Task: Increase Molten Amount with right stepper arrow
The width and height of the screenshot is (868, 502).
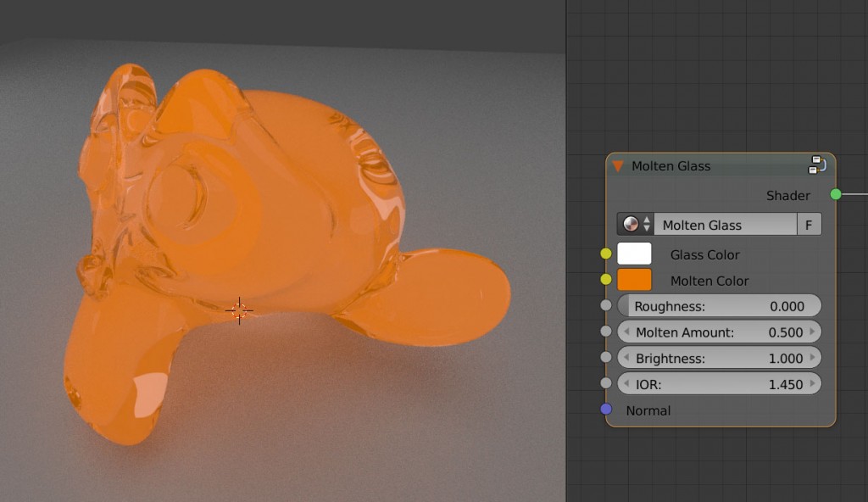Action: [813, 332]
